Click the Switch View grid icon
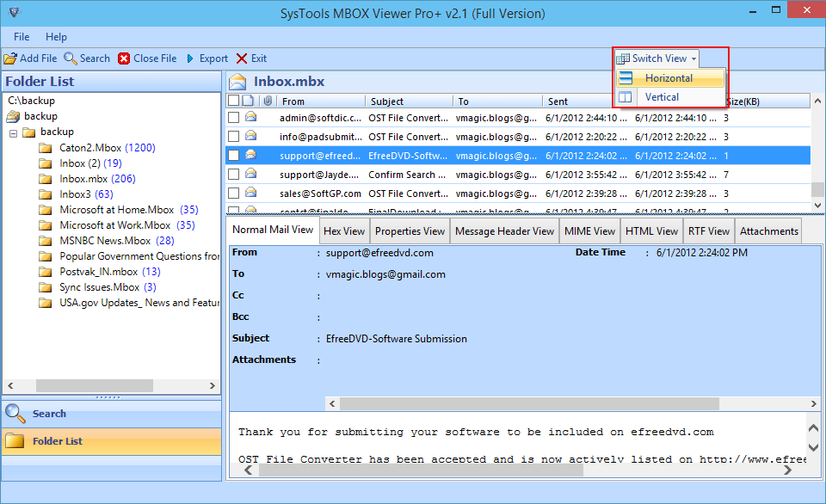Viewport: 826px width, 504px height. [623, 58]
